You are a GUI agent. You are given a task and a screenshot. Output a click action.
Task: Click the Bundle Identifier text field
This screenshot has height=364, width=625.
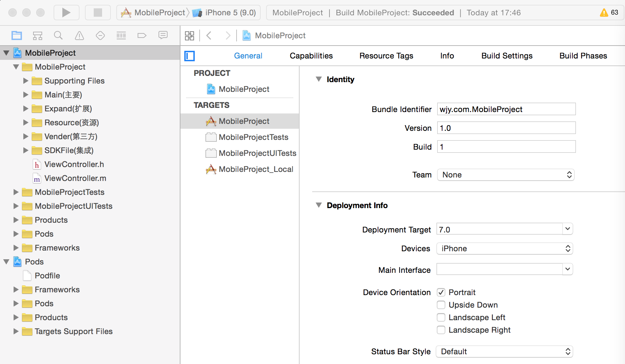tap(506, 109)
